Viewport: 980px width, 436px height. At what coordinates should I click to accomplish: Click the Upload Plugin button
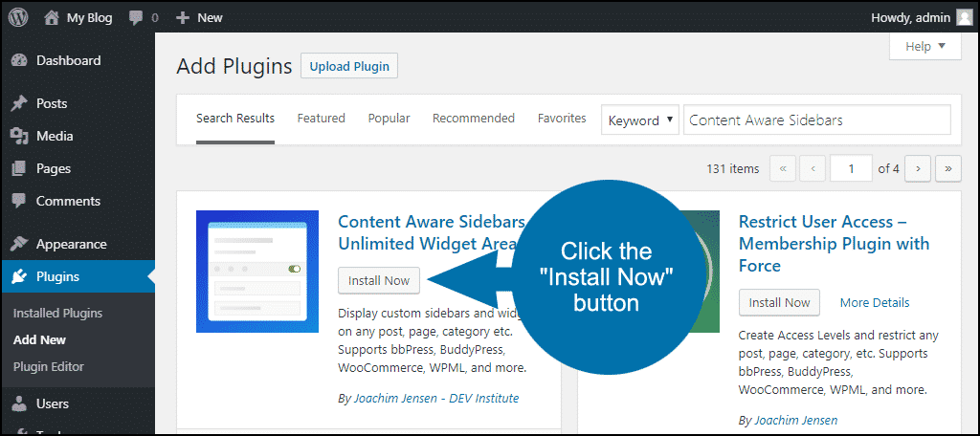pos(349,66)
